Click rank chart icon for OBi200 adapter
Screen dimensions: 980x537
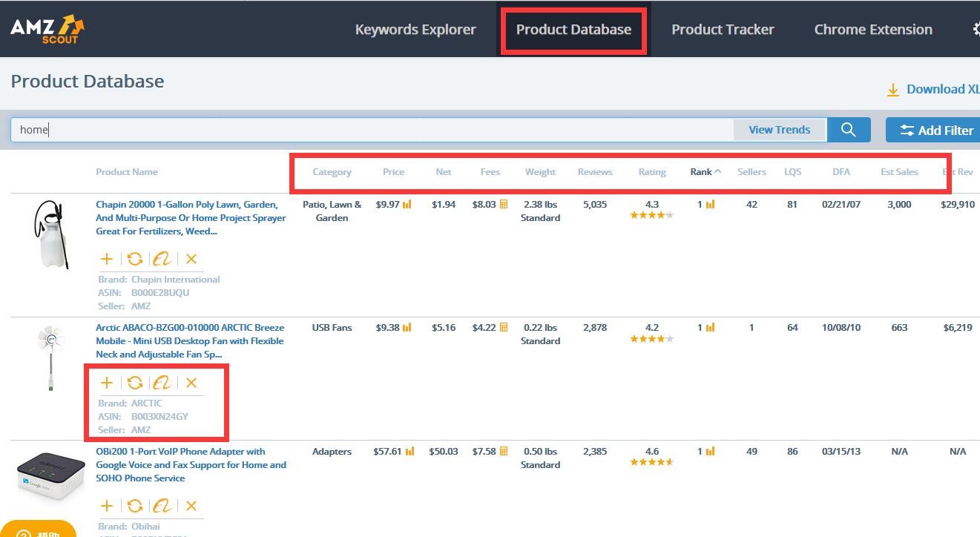710,452
